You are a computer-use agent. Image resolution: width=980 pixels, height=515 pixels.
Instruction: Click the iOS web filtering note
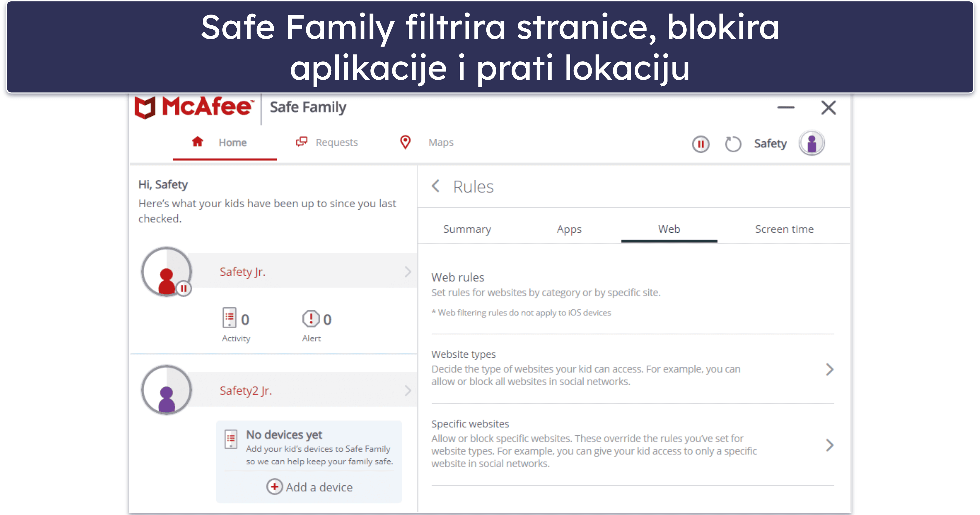(x=521, y=313)
